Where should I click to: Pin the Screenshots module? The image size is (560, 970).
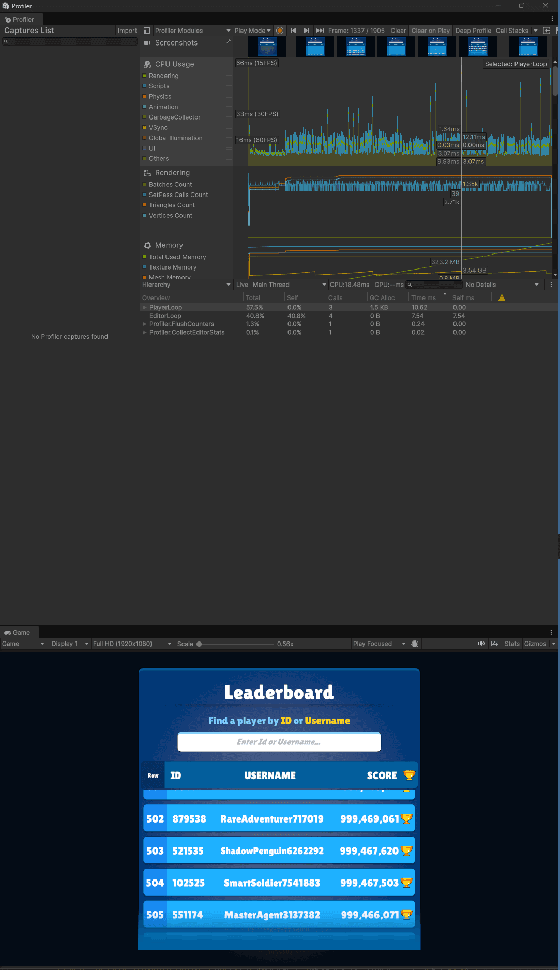click(228, 42)
